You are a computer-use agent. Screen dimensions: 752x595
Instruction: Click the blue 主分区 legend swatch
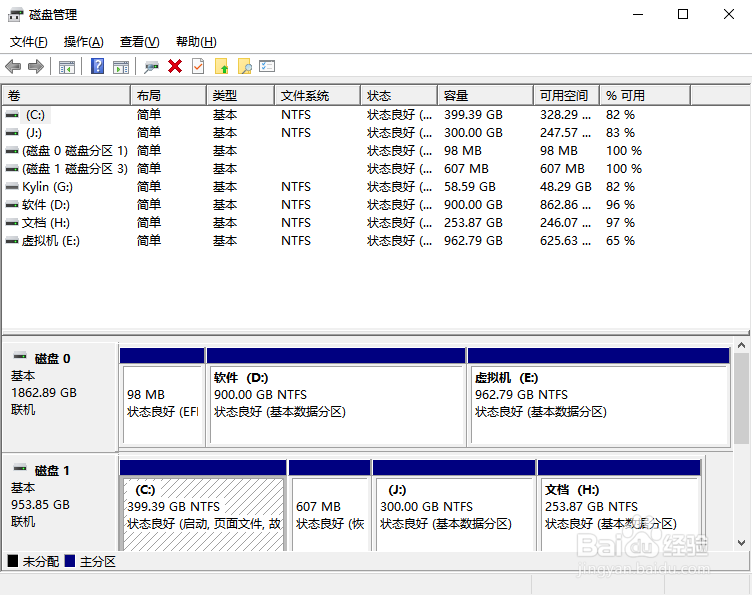(x=70, y=560)
